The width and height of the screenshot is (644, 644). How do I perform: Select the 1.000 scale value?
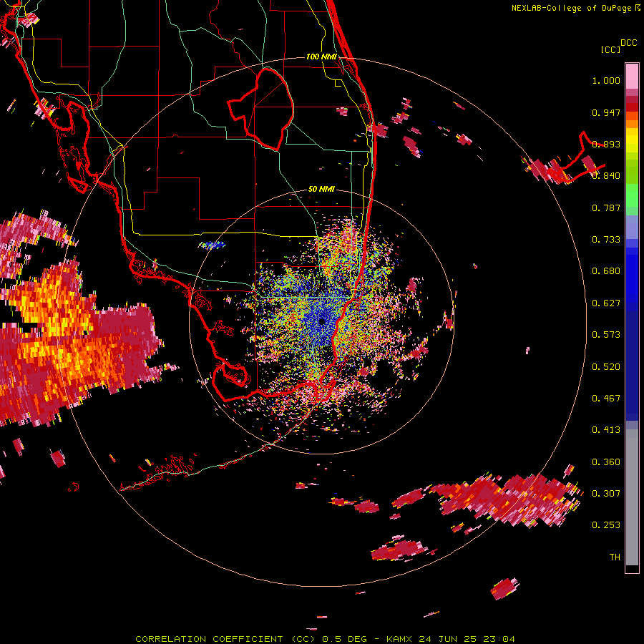pos(606,80)
